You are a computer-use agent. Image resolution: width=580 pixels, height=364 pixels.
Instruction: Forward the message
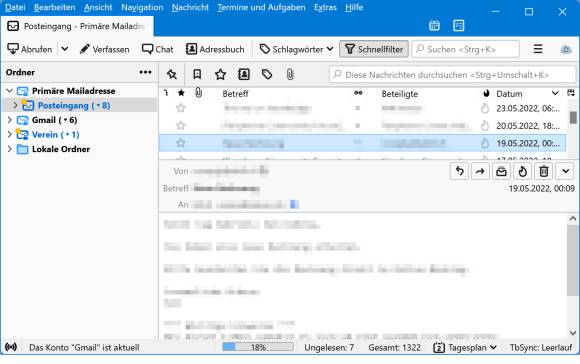[x=480, y=171]
